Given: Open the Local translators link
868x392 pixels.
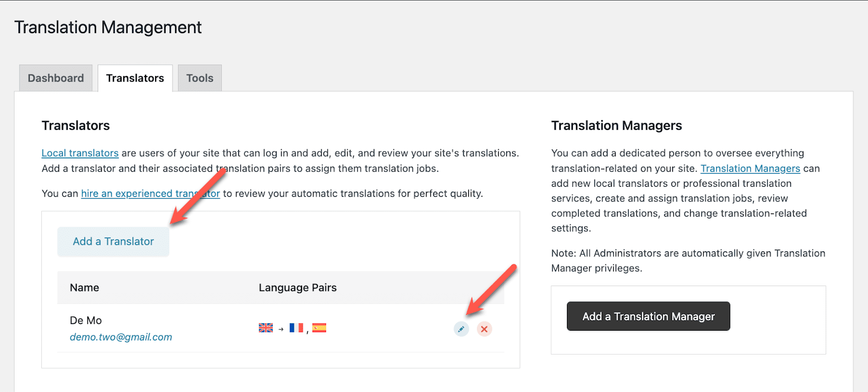Looking at the screenshot, I should (x=80, y=153).
